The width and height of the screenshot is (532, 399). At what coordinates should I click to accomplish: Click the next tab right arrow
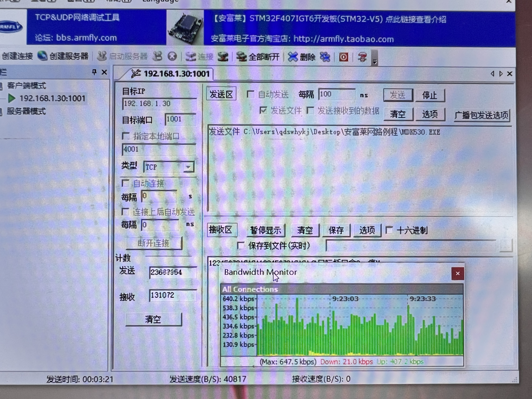[x=501, y=74]
